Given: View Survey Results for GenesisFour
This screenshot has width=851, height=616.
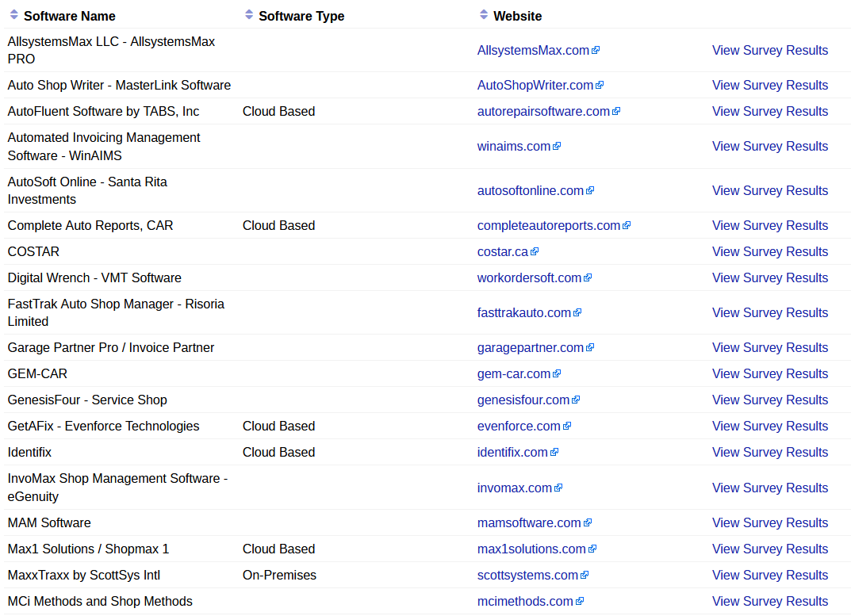Looking at the screenshot, I should pos(769,400).
